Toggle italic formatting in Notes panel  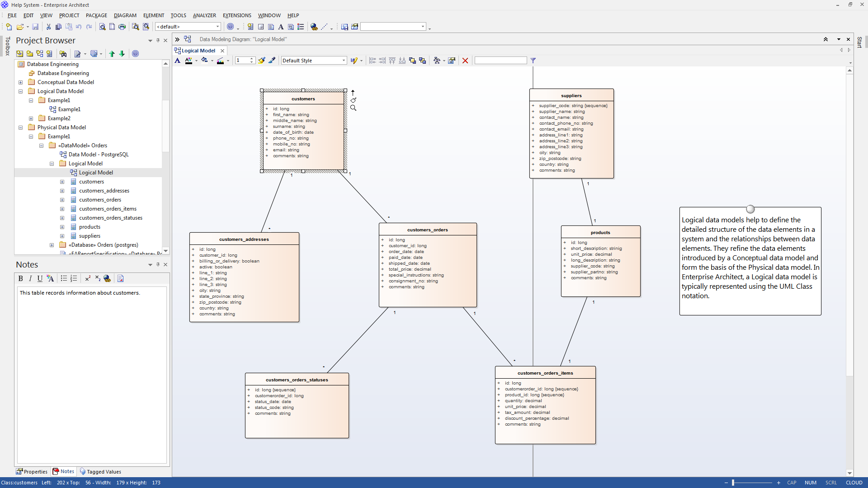click(x=30, y=279)
